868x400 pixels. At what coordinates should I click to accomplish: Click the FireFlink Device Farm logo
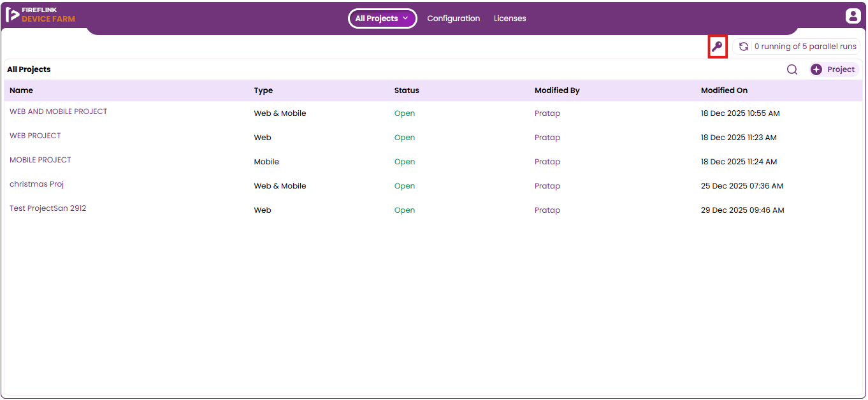click(40, 15)
